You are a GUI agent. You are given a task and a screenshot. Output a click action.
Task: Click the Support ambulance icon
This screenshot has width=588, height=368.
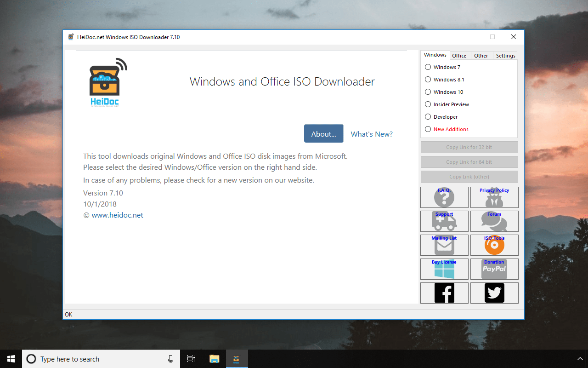[x=444, y=221]
